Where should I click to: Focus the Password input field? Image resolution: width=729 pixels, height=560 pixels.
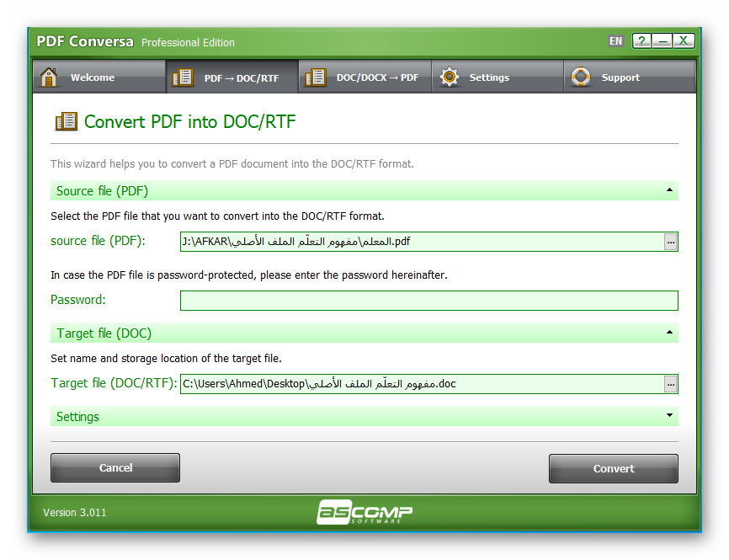coord(429,301)
